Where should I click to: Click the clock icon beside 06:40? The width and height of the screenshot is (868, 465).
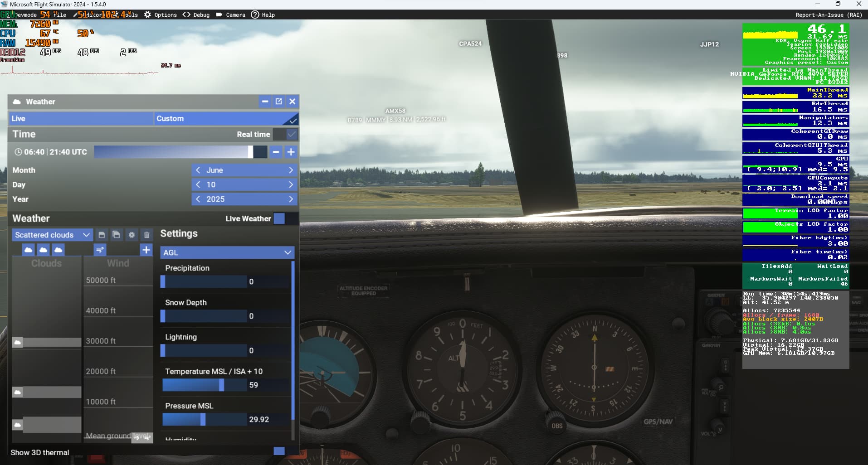click(x=18, y=152)
